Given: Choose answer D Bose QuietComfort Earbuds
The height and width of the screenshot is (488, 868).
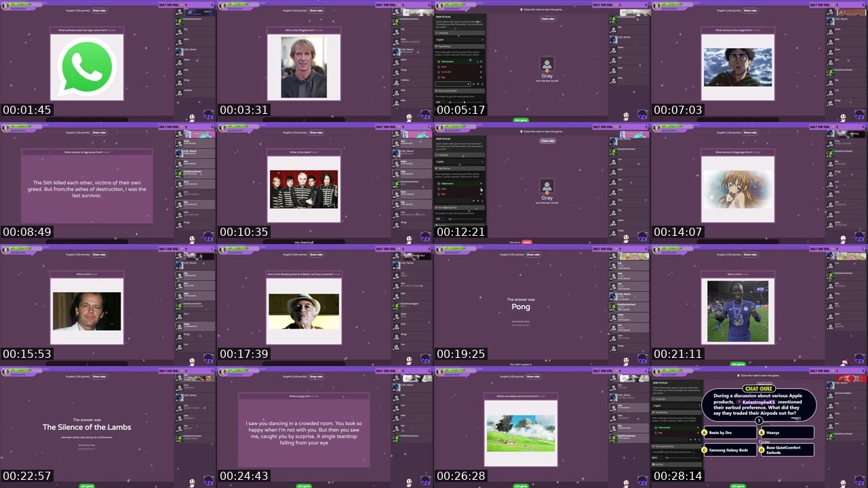Looking at the screenshot, I should tap(787, 449).
